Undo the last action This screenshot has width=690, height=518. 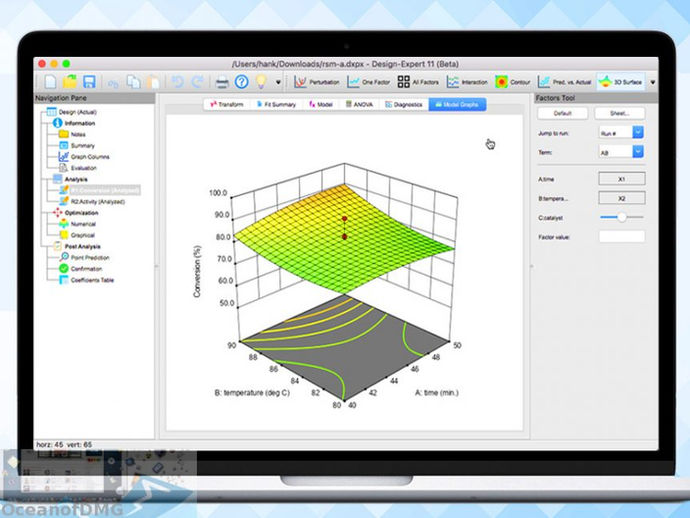click(178, 82)
